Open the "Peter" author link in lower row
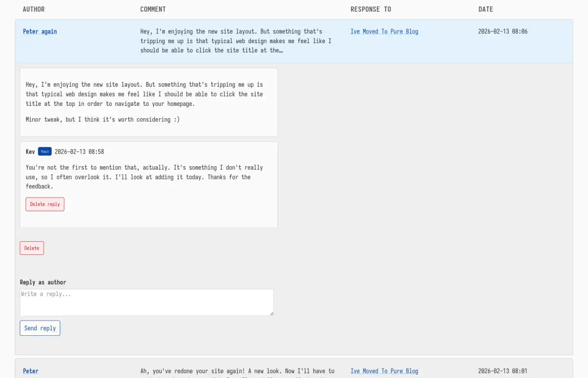Viewport: 588px width, 378px height. point(30,371)
